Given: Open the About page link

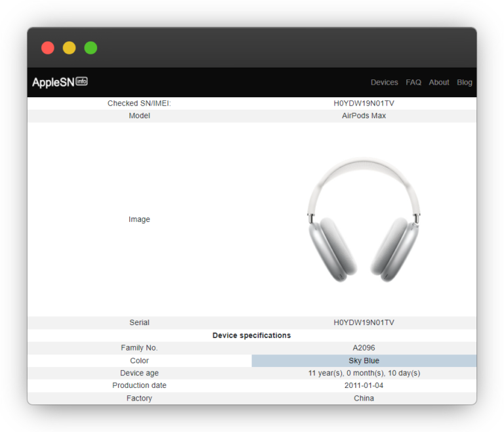Looking at the screenshot, I should coord(439,82).
